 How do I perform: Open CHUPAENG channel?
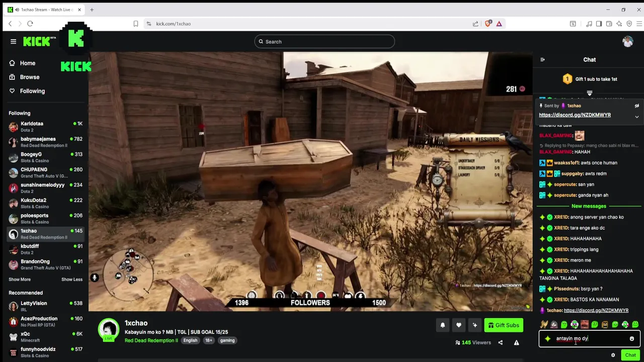click(45, 172)
